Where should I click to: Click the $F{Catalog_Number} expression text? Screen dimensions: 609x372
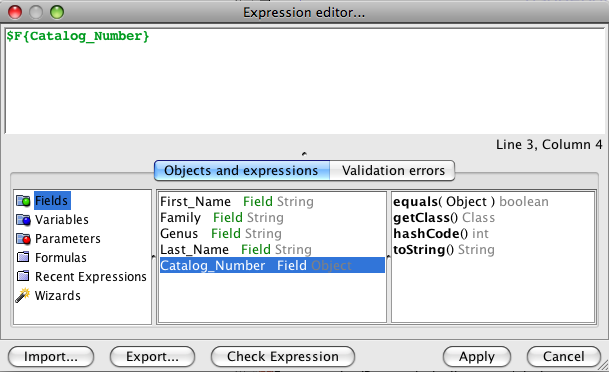[x=78, y=36]
